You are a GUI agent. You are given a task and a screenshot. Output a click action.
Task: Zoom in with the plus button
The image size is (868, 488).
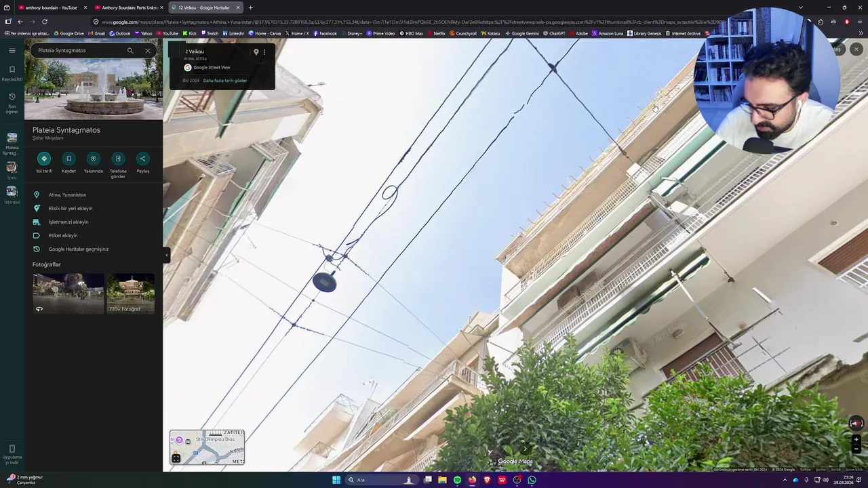[856, 439]
